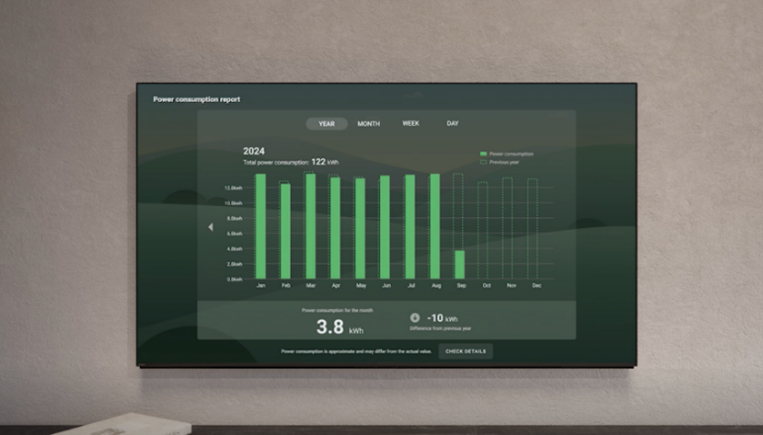The image size is (763, 435).
Task: Click the March consumption bar
Action: 310,227
